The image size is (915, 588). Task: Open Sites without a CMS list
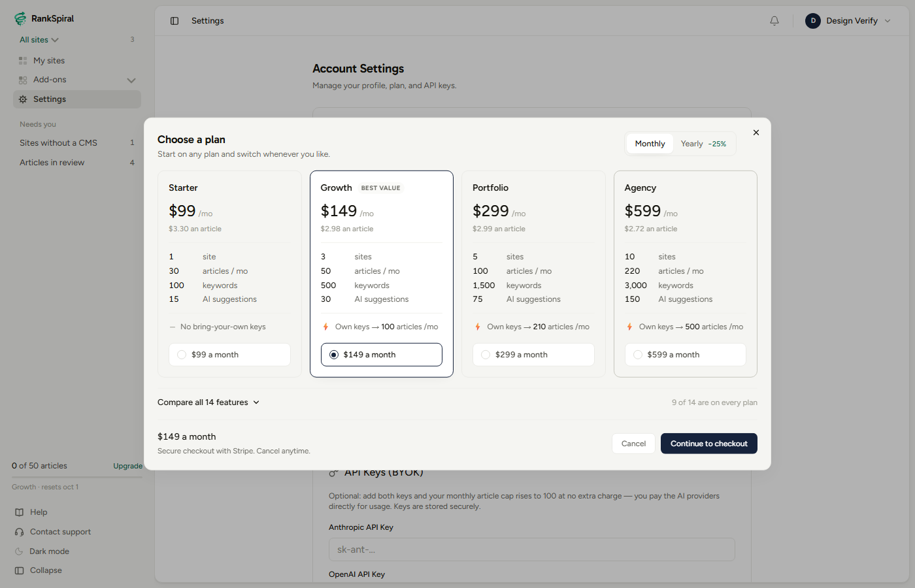pos(77,143)
